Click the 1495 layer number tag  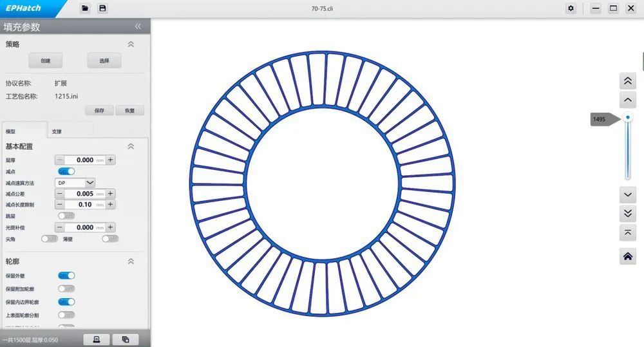(x=605, y=119)
